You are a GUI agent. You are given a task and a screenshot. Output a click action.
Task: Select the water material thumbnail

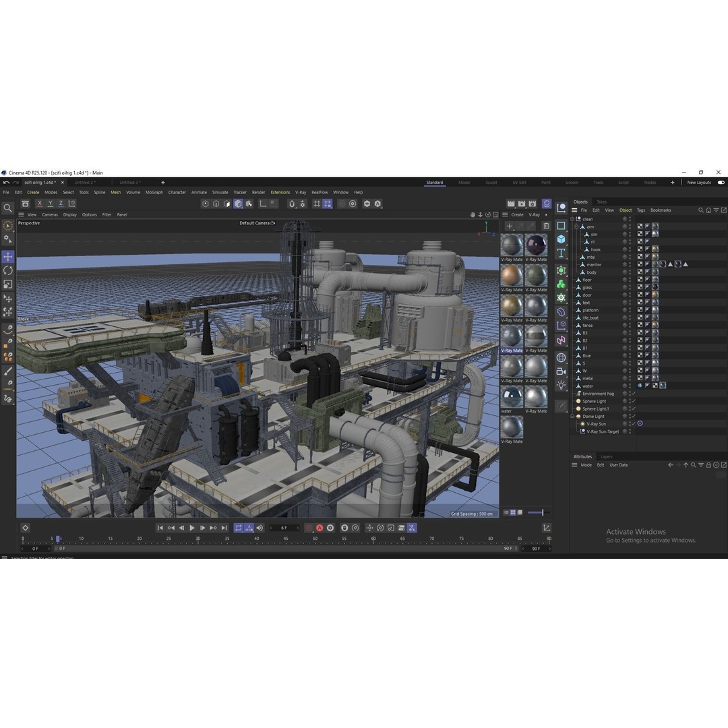point(512,397)
